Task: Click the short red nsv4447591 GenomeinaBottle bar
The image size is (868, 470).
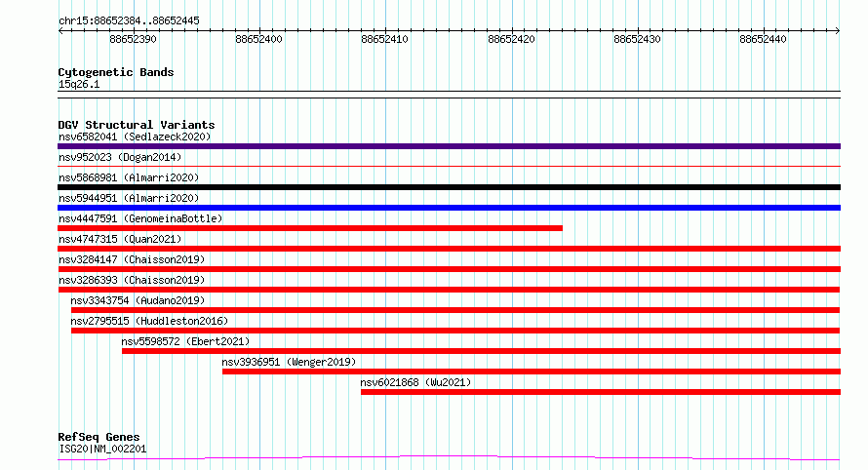Action: point(310,228)
